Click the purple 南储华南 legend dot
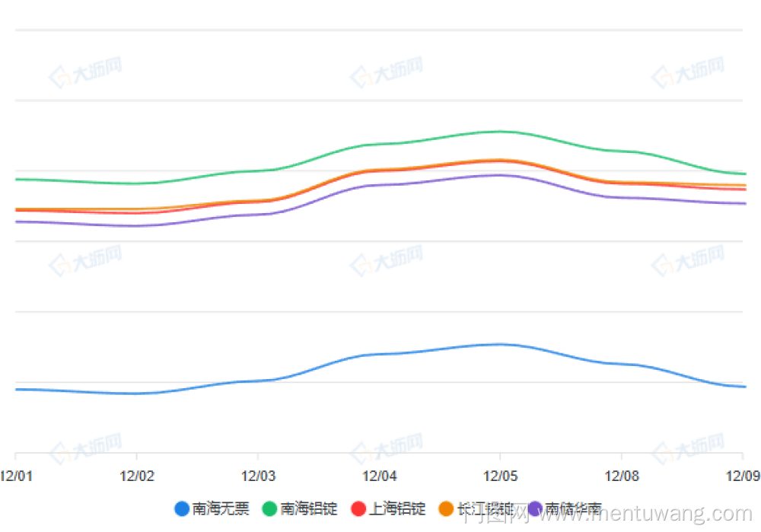The height and width of the screenshot is (532, 761). 535,508
